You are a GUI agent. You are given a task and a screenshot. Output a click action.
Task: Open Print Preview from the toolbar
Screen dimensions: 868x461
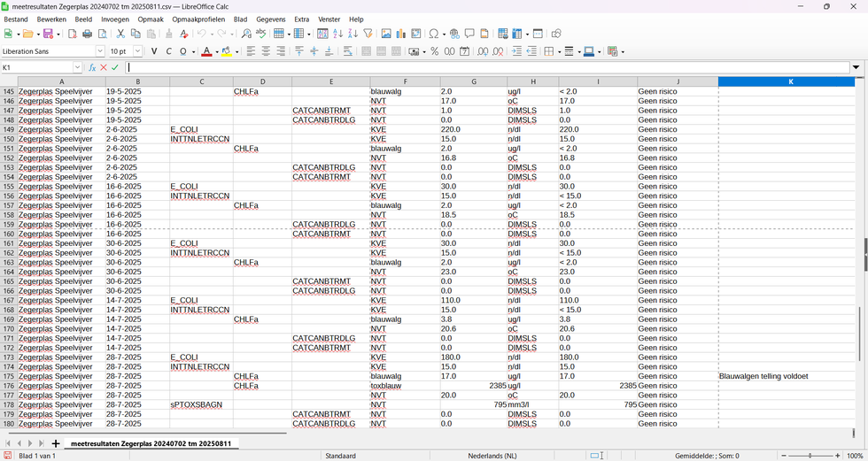pyautogui.click(x=102, y=34)
